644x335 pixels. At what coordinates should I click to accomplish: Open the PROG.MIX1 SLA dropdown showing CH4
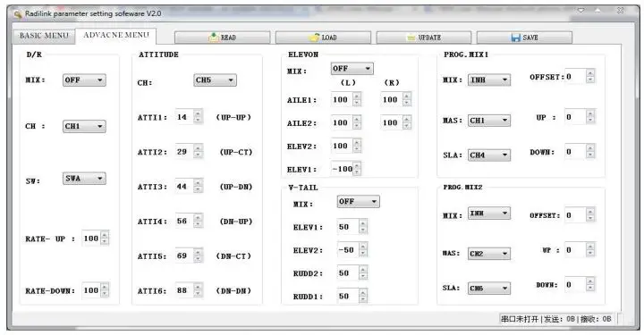[x=489, y=155]
